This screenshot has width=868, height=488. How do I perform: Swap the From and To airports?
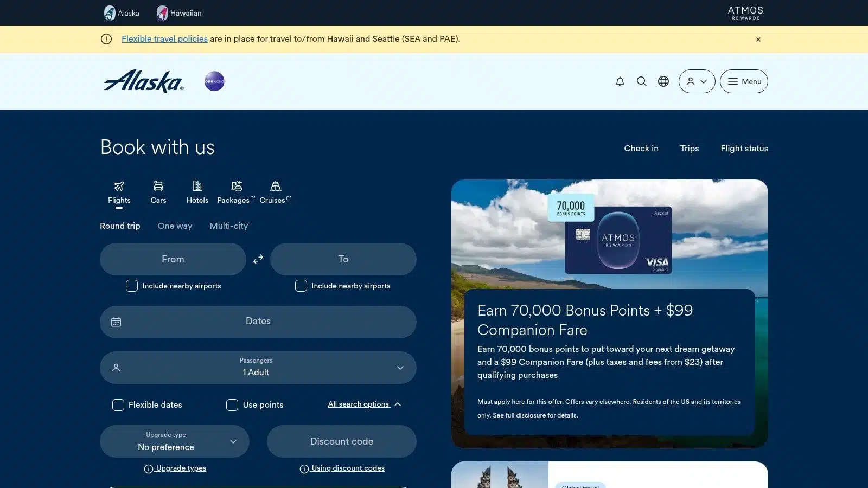[258, 259]
